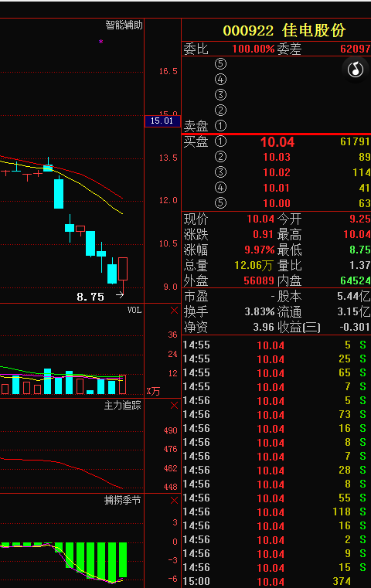This screenshot has width=371, height=588.
Task: Select the 捕捞季节 indicator label
Action: (122, 500)
